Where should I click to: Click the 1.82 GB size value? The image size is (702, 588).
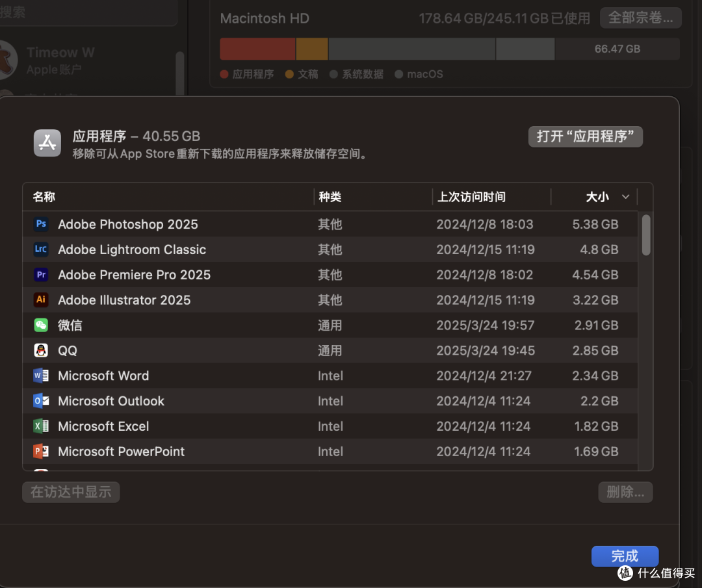click(596, 426)
